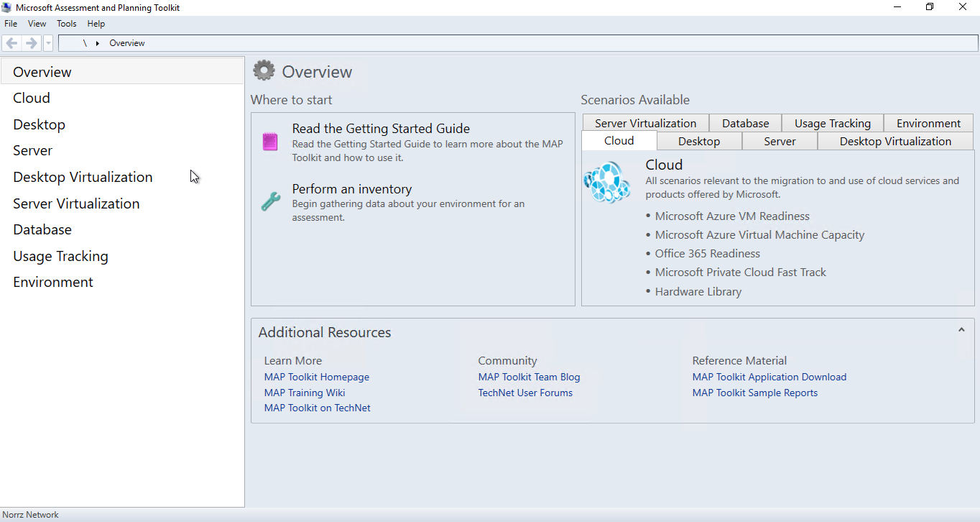The image size is (980, 522).
Task: Open the File menu
Action: pyautogui.click(x=11, y=24)
